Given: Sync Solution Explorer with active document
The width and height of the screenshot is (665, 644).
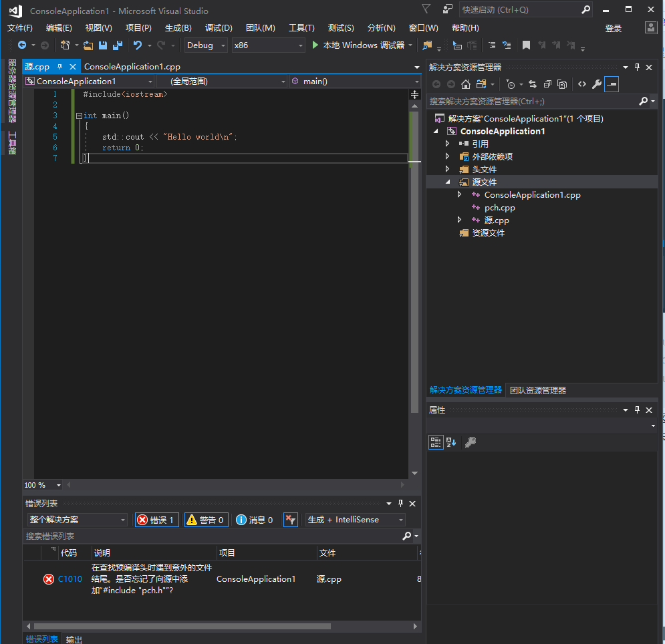Looking at the screenshot, I should (533, 84).
